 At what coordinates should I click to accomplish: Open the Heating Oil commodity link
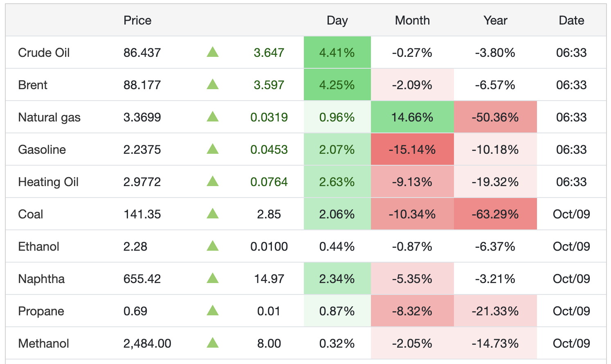pyautogui.click(x=48, y=182)
